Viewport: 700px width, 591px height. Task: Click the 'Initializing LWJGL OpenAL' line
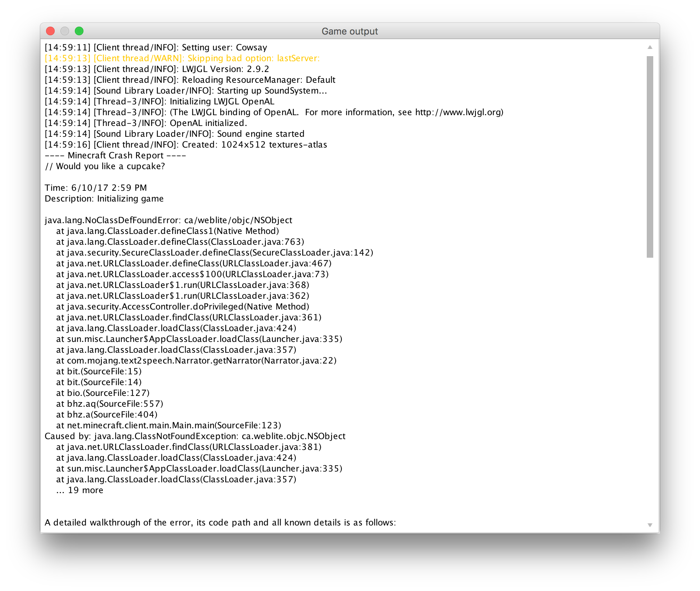coord(159,101)
